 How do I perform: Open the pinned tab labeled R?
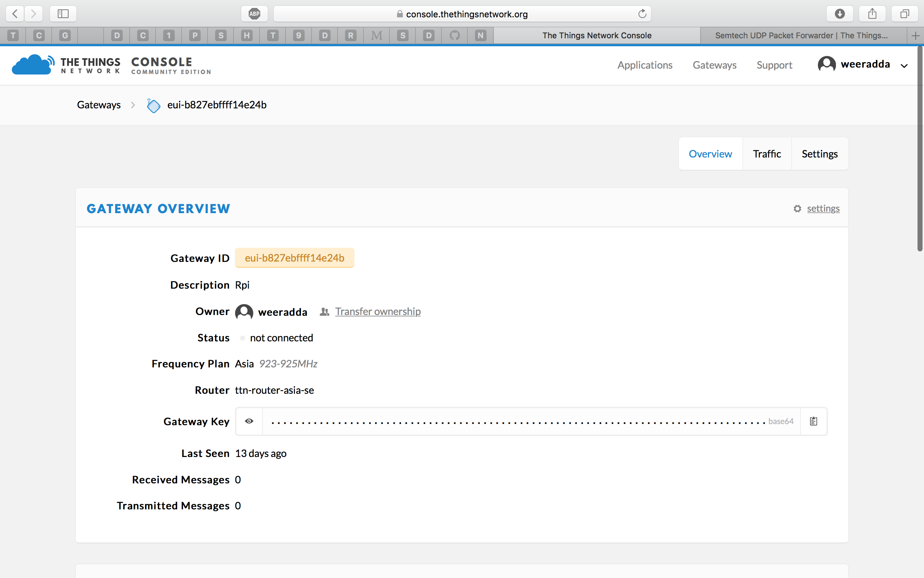pyautogui.click(x=350, y=35)
